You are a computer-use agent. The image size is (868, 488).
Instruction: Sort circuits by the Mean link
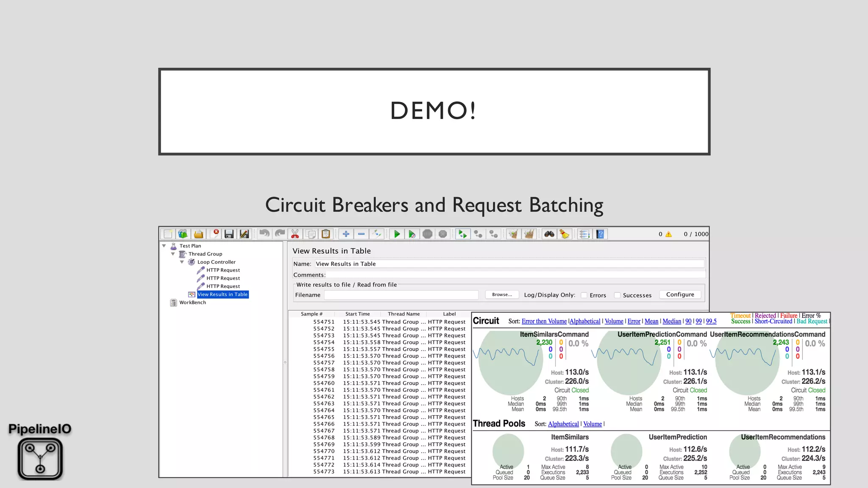coord(651,321)
